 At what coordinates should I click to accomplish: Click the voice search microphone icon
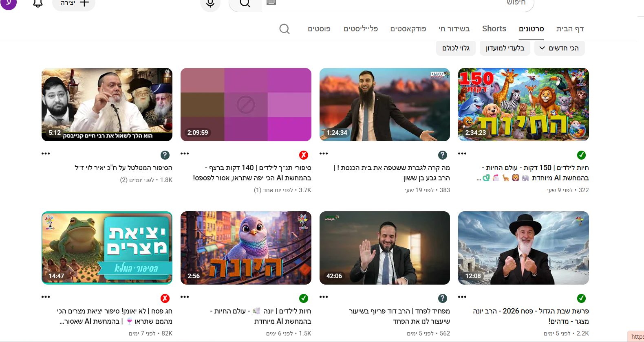[210, 4]
